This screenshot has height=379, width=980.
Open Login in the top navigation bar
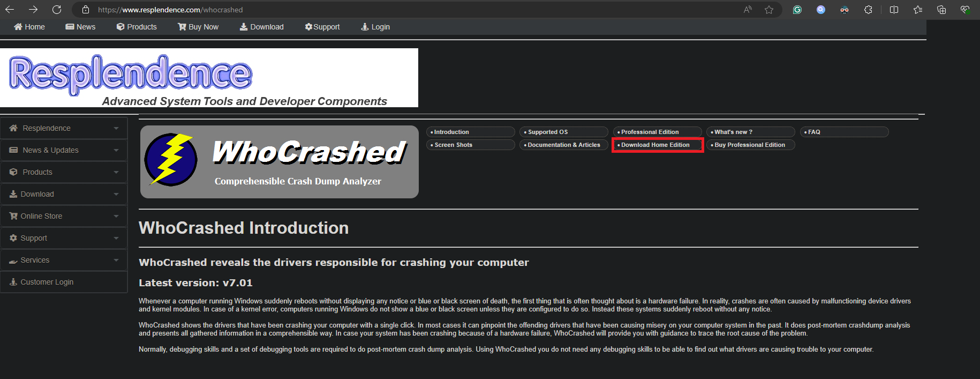coord(375,27)
